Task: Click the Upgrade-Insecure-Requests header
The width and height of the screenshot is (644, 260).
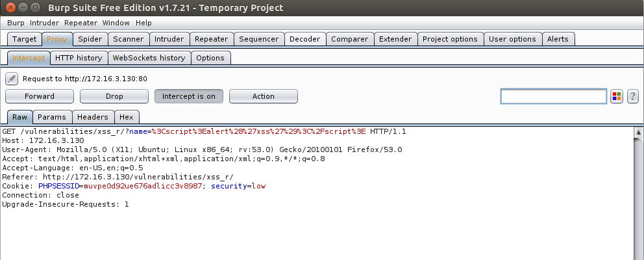Action: click(x=66, y=204)
